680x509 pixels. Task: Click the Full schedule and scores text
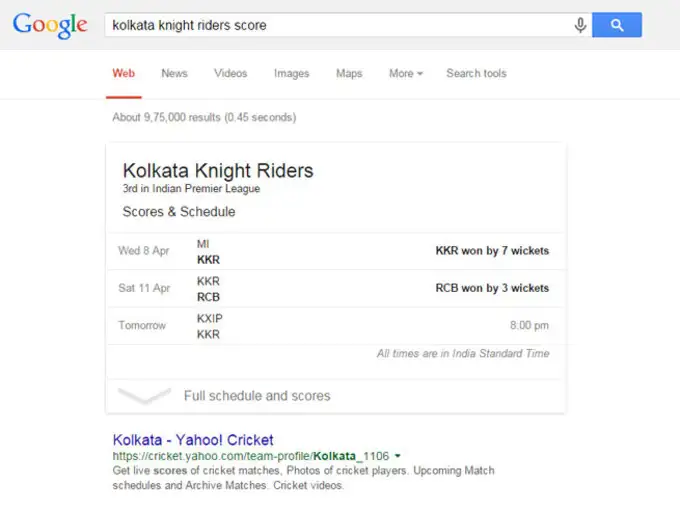[257, 396]
